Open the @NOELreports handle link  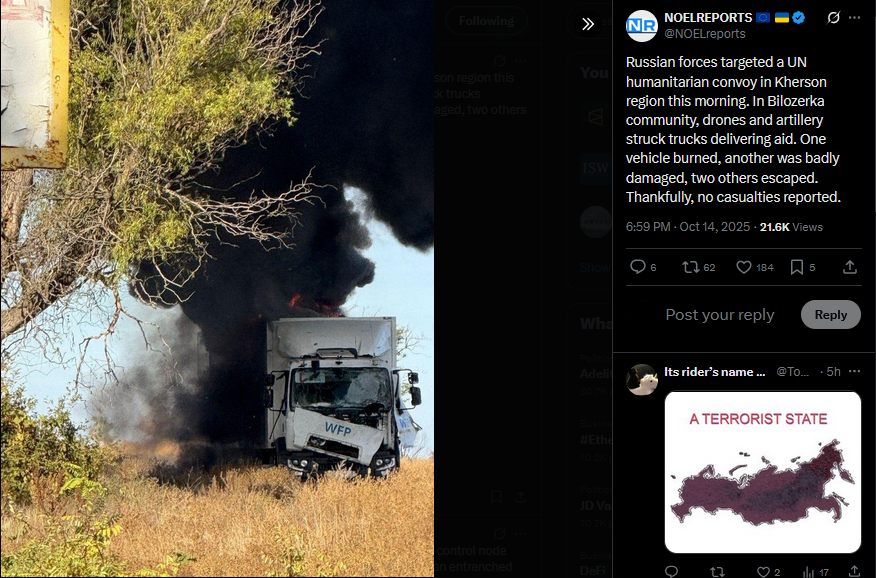coord(704,34)
